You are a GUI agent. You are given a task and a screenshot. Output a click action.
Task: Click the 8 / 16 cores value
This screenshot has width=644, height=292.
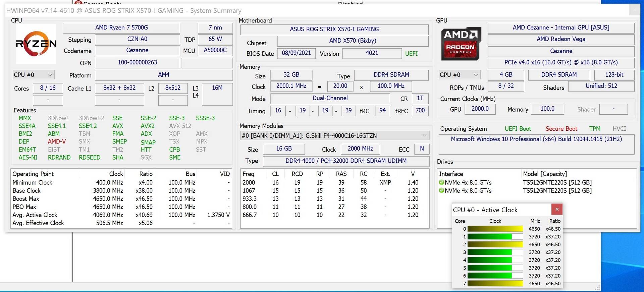click(48, 88)
